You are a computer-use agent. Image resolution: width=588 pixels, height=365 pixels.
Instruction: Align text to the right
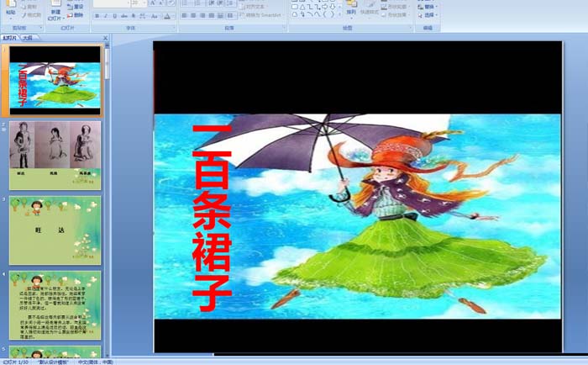202,16
